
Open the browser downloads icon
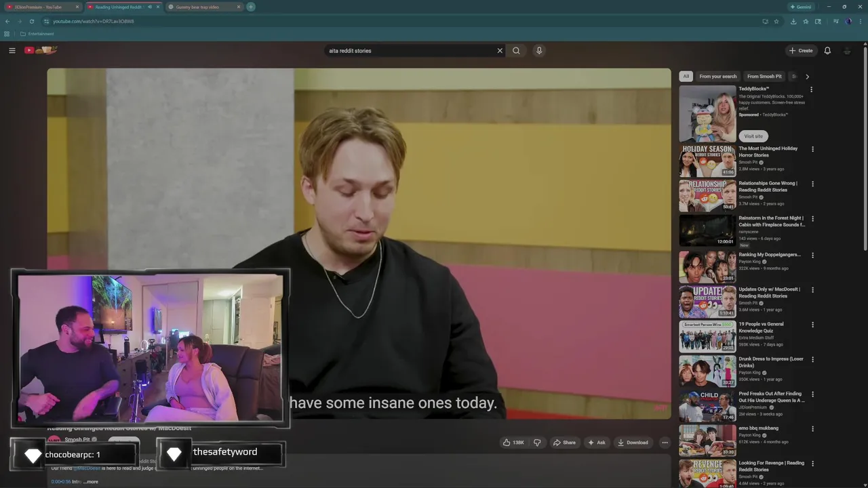(x=793, y=21)
